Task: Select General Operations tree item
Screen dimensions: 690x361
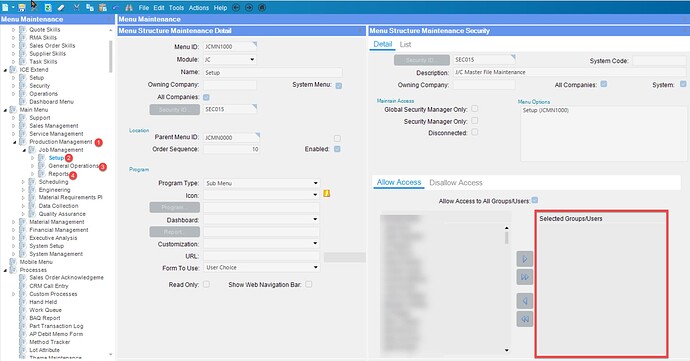Action: 73,166
